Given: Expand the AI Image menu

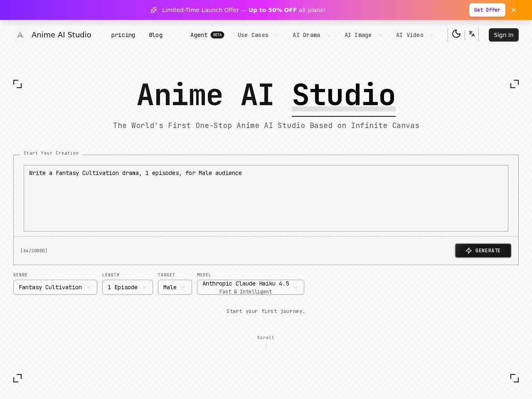Looking at the screenshot, I should (363, 35).
